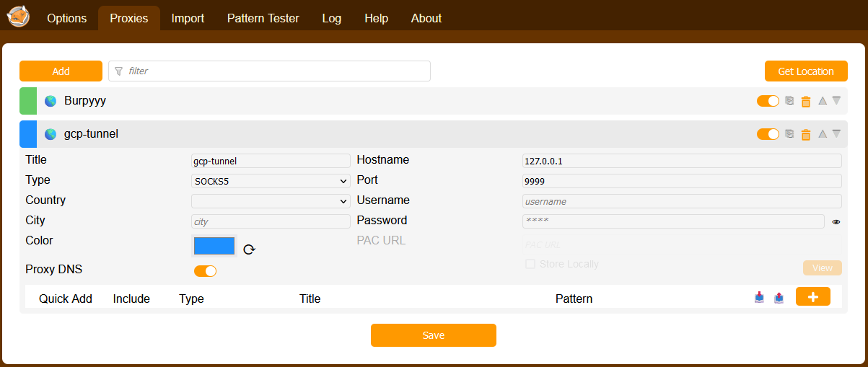Open the Import tab
868x367 pixels.
188,19
